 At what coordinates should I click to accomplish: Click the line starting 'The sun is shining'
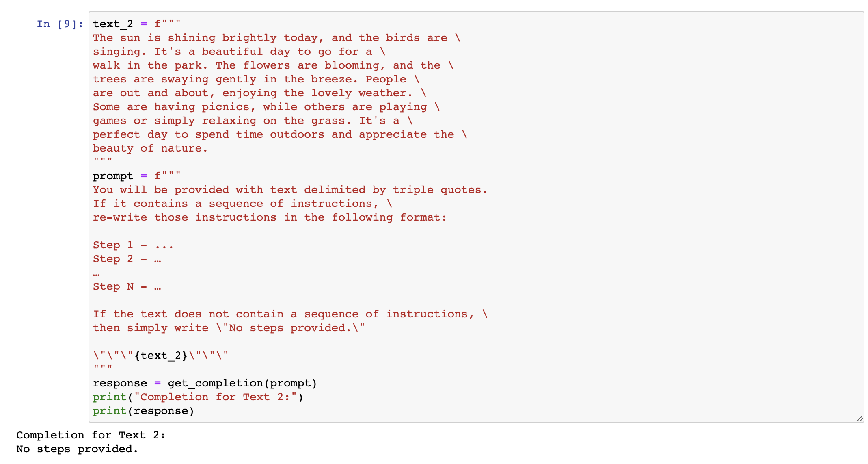pos(277,38)
